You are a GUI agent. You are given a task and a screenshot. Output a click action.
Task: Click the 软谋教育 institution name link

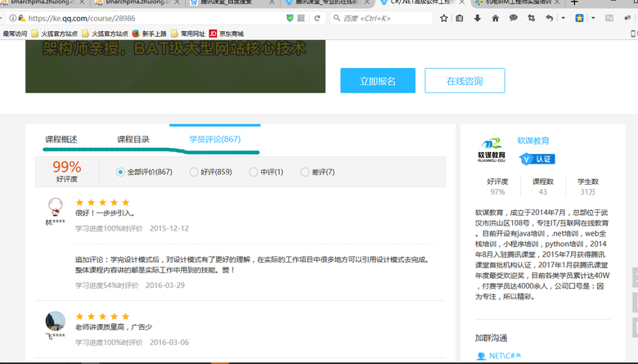click(533, 141)
